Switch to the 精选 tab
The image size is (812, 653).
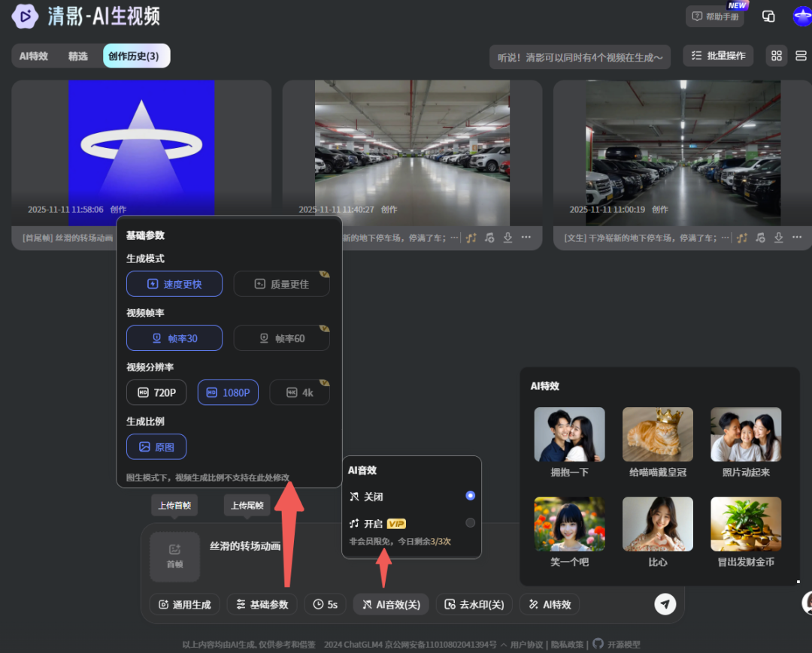78,56
